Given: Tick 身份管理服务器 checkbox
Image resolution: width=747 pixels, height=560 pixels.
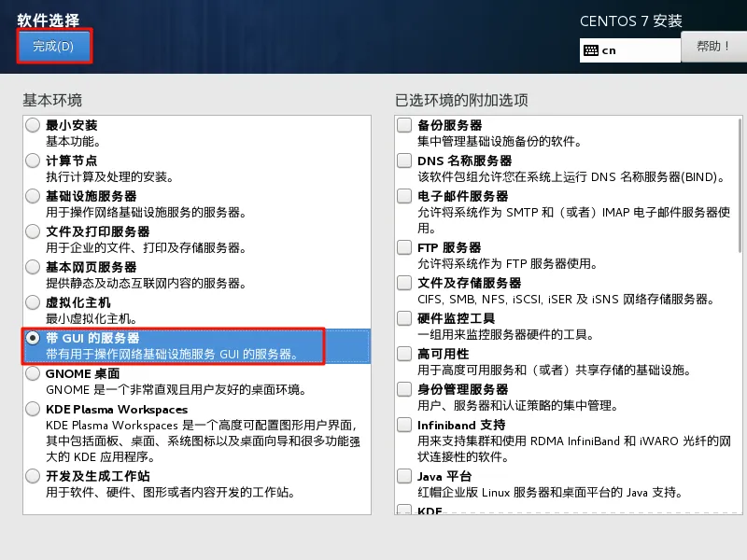Looking at the screenshot, I should (404, 389).
